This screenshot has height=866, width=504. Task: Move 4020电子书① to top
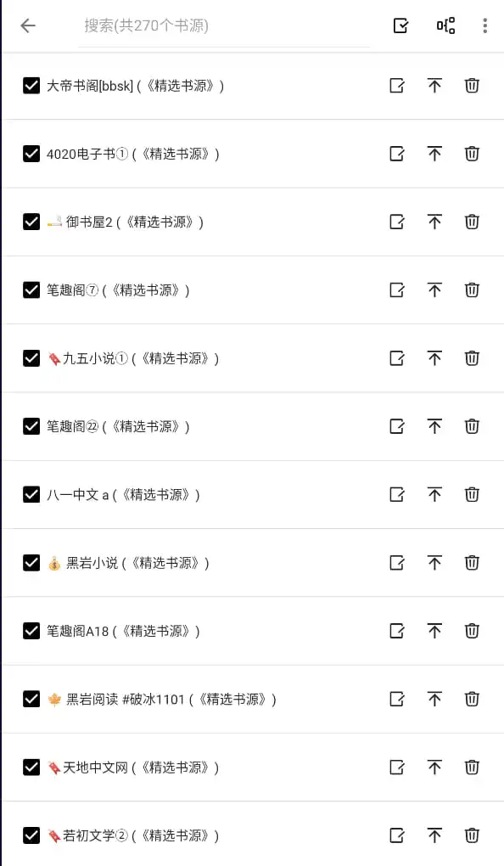[434, 154]
